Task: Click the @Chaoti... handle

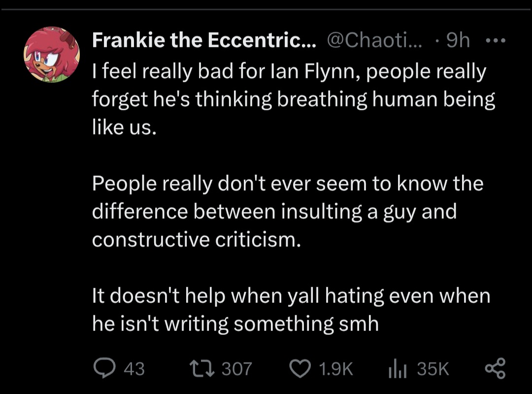Action: point(374,40)
